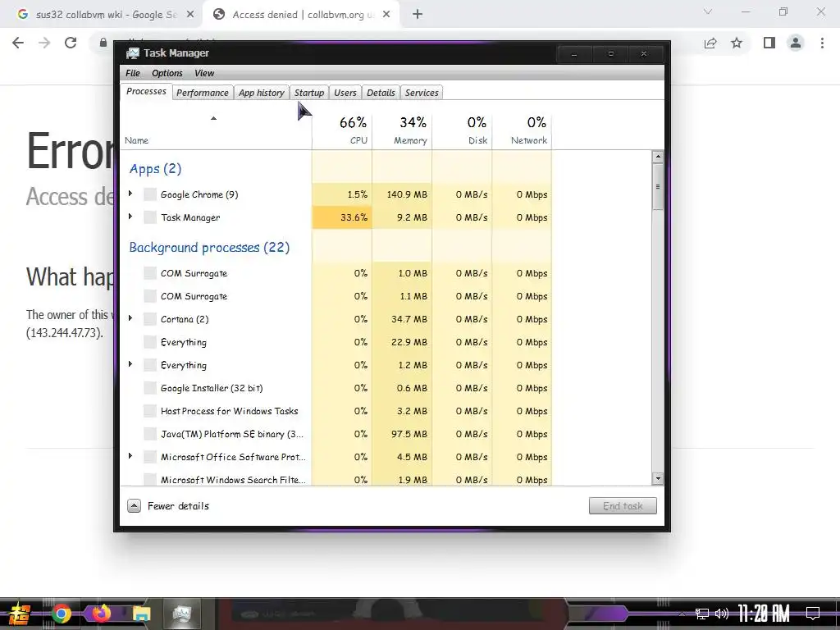This screenshot has width=840, height=630.
Task: Open a new Chrome tab with plus
Action: [x=418, y=15]
